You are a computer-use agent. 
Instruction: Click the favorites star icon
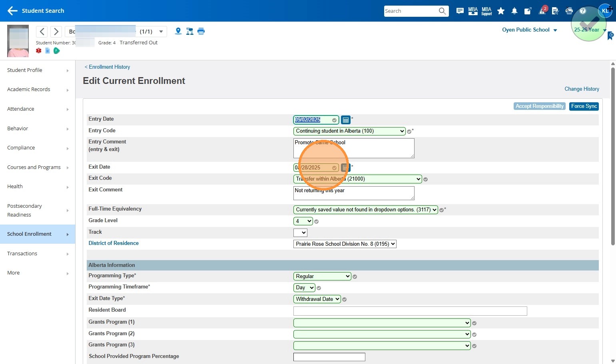pyautogui.click(x=501, y=11)
